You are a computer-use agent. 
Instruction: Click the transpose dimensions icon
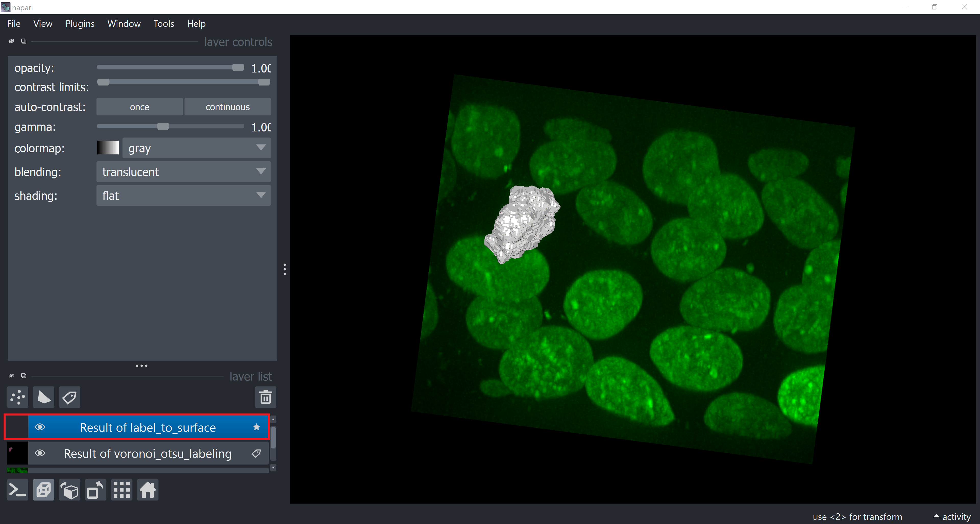pyautogui.click(x=95, y=490)
